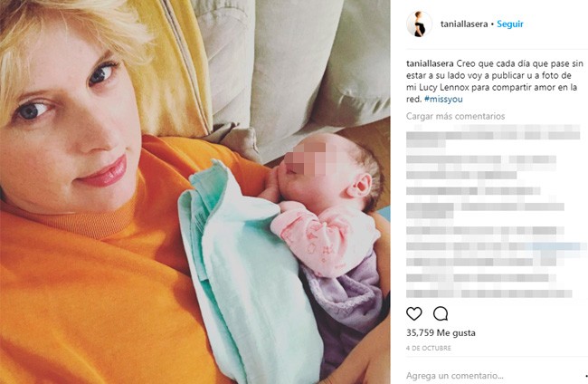Open the taniallasera profile avatar

point(419,24)
